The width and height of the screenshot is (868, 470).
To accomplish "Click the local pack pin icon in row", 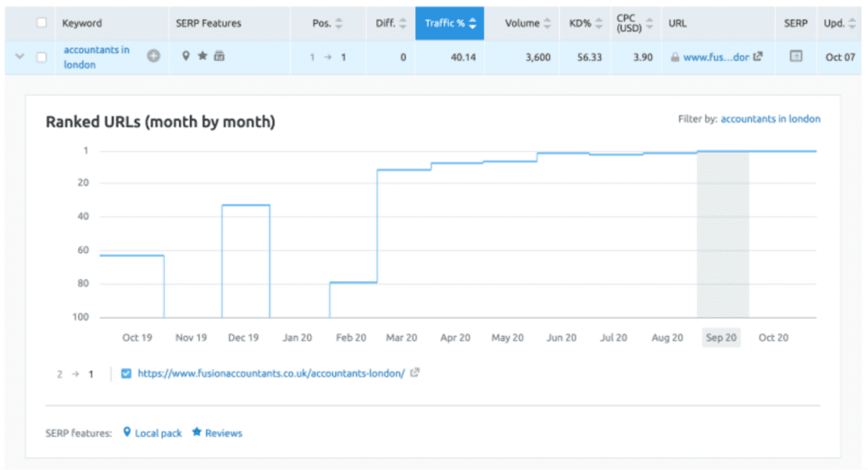I will [x=186, y=56].
